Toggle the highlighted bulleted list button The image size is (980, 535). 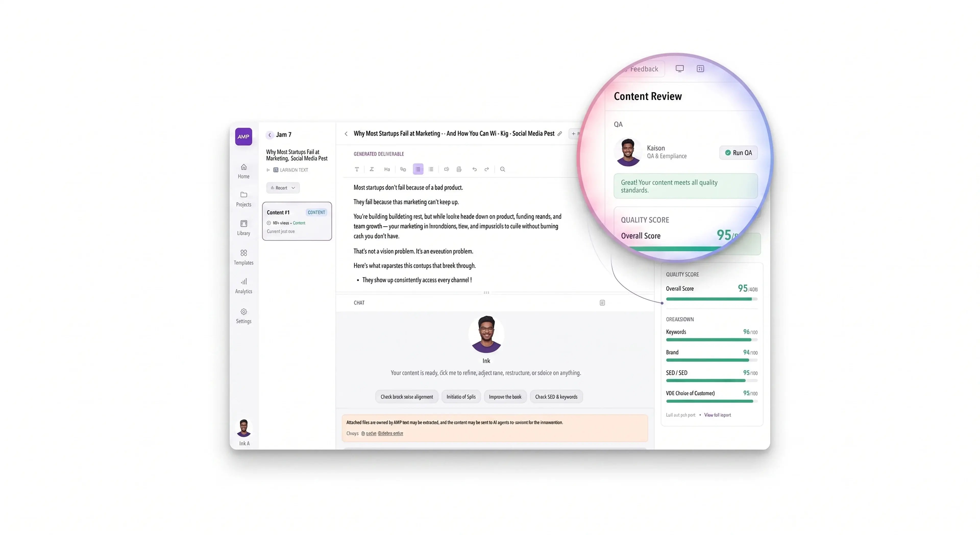[x=418, y=169]
